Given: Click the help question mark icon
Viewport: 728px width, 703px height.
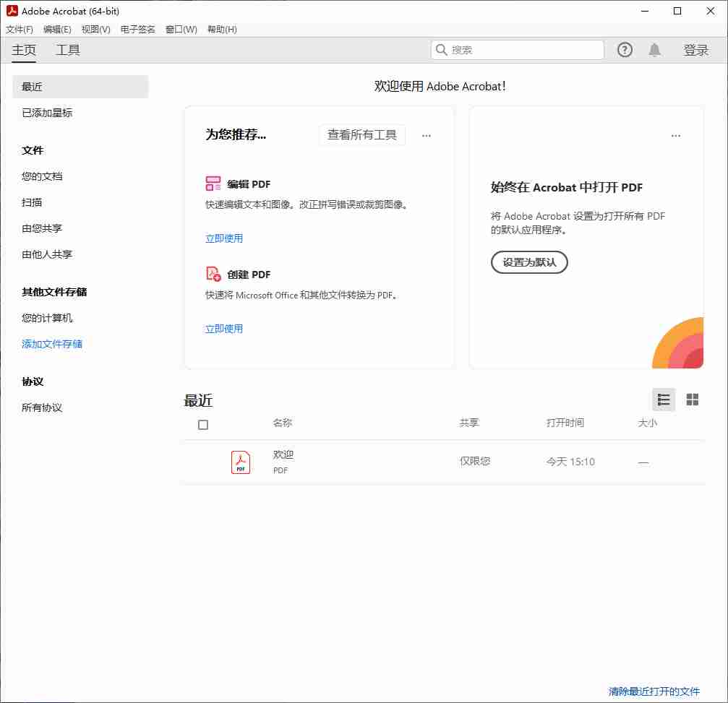Looking at the screenshot, I should point(625,50).
